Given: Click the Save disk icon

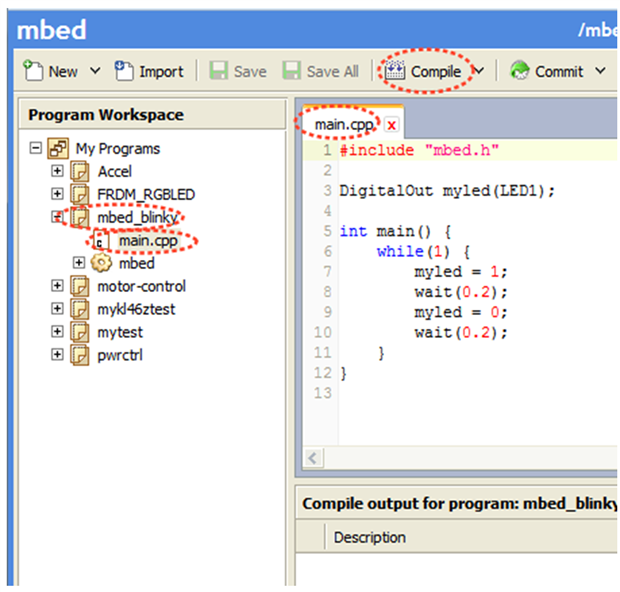Looking at the screenshot, I should point(218,70).
